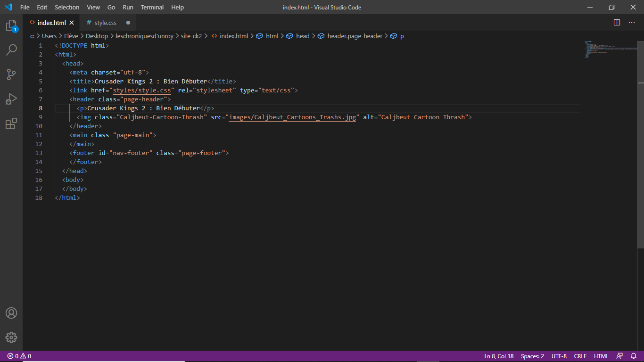The width and height of the screenshot is (644, 362).
Task: Switch to the style.css tab
Action: pyautogui.click(x=105, y=23)
